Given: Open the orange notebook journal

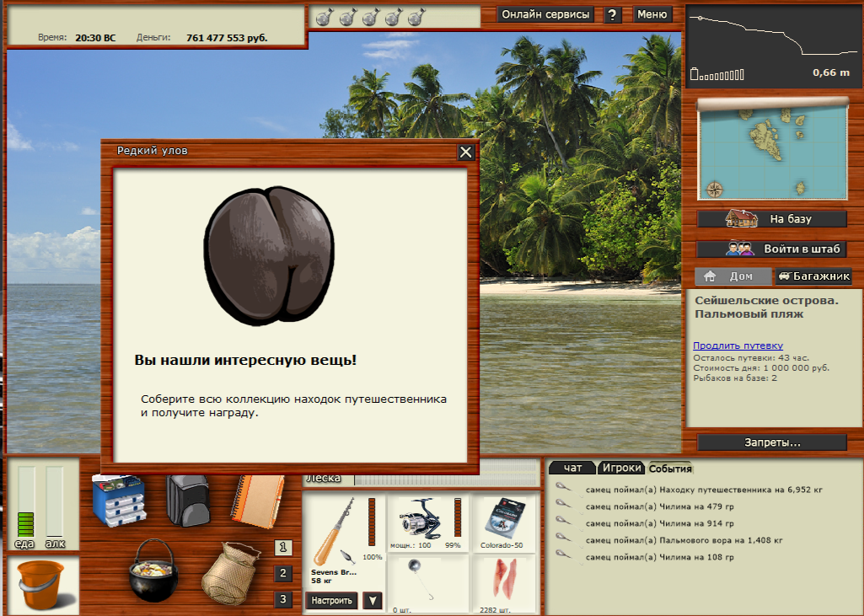Looking at the screenshot, I should point(259,500).
